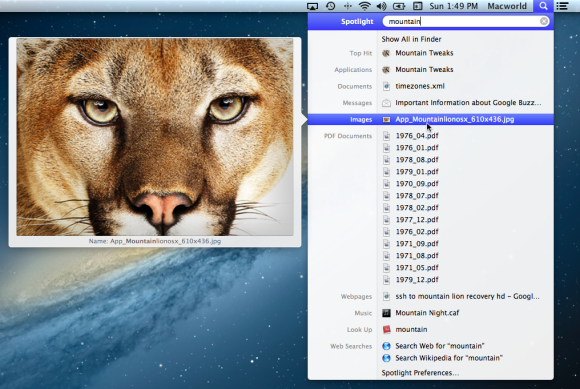Open the battery status menu

pyautogui.click(x=399, y=6)
